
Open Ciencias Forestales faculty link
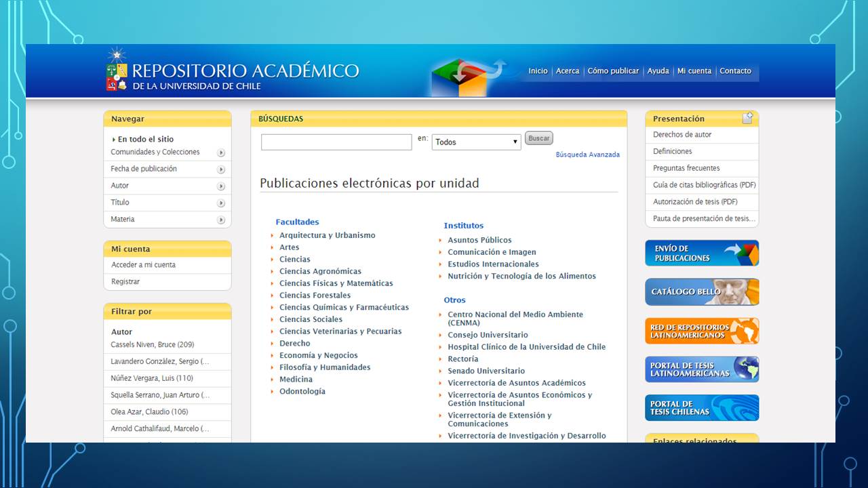coord(315,296)
